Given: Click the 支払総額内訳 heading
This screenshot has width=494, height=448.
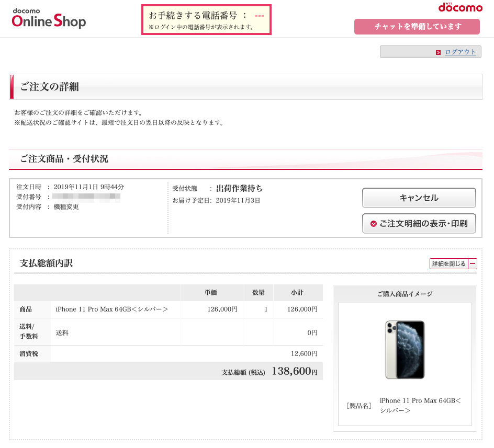Looking at the screenshot, I should pyautogui.click(x=46, y=263).
